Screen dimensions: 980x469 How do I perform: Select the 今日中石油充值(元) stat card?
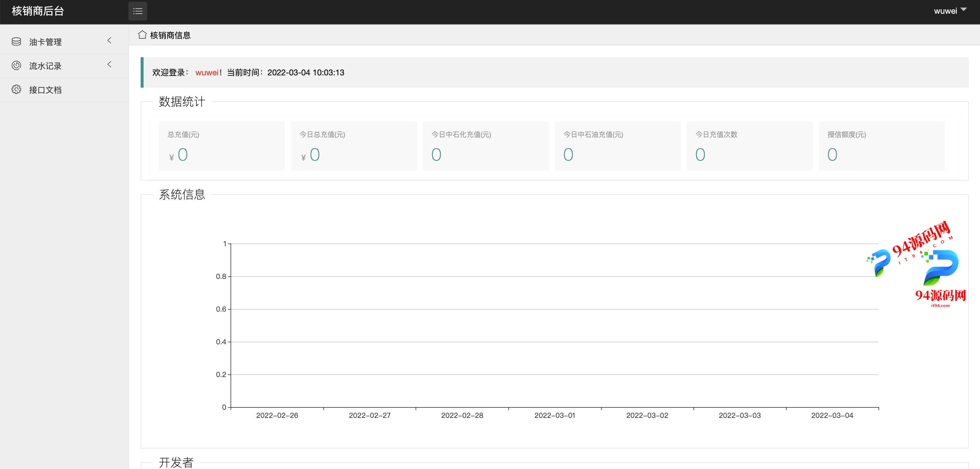618,146
